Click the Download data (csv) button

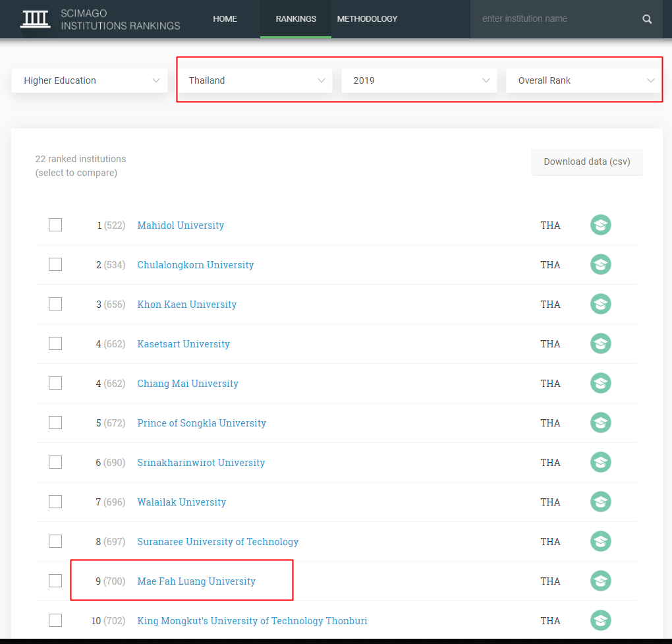pyautogui.click(x=587, y=161)
